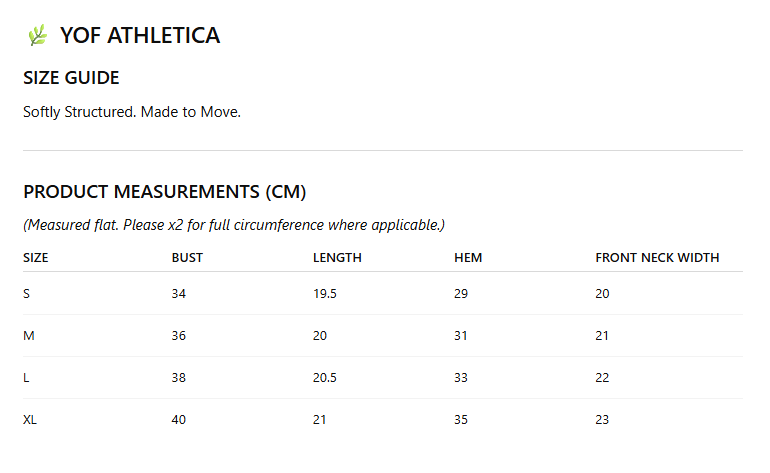Click the S size row label

(27, 294)
